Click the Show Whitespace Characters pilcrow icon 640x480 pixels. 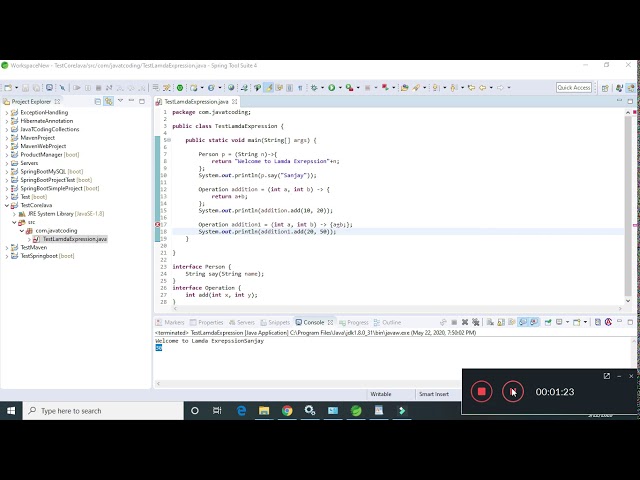coord(300,87)
